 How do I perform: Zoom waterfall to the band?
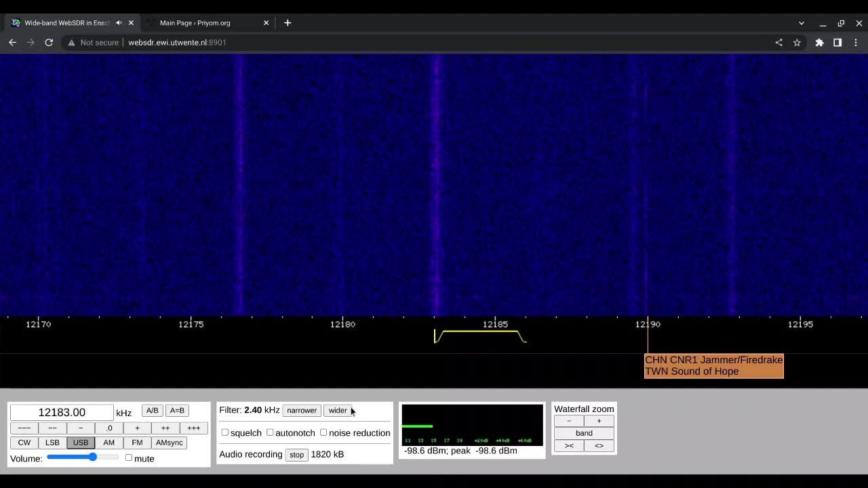584,433
